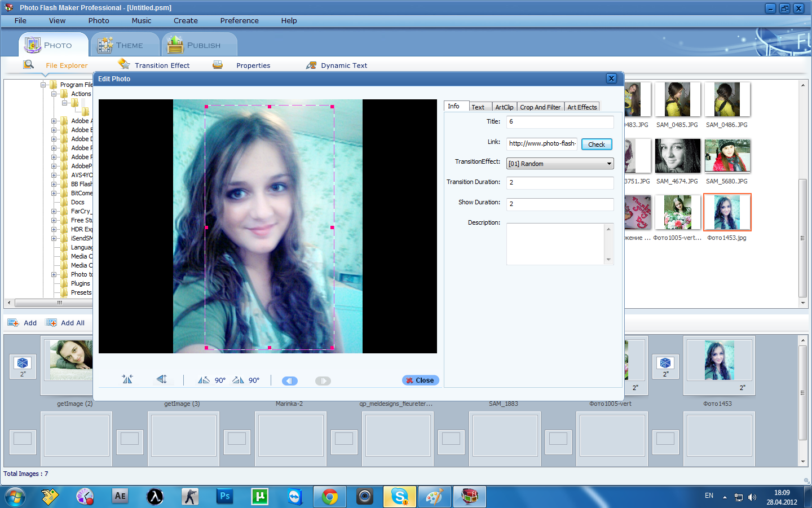This screenshot has width=812, height=508.
Task: Click the Show Duration field
Action: [x=560, y=204]
